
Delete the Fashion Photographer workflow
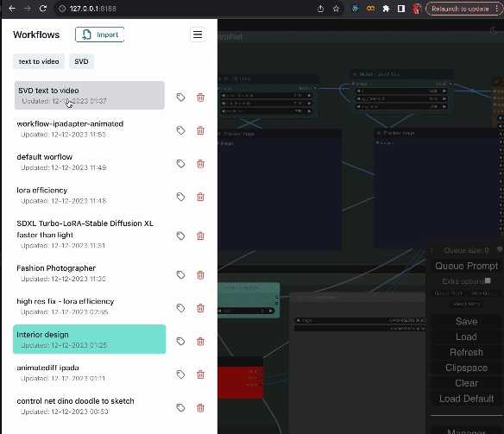tap(200, 275)
